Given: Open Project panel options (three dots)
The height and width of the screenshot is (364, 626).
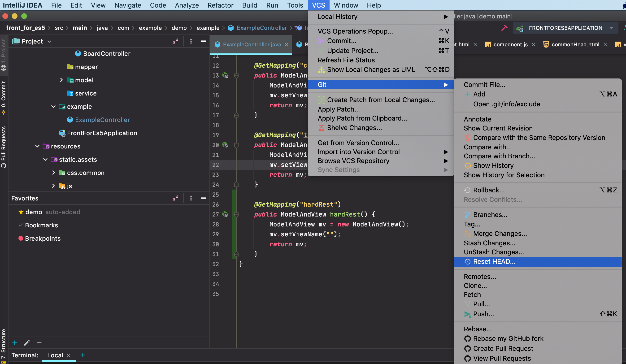Looking at the screenshot, I should tap(191, 41).
